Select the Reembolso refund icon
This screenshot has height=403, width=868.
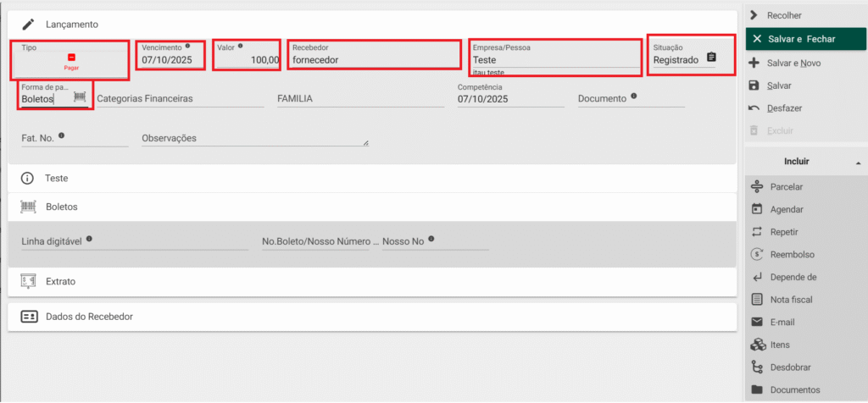click(x=758, y=255)
